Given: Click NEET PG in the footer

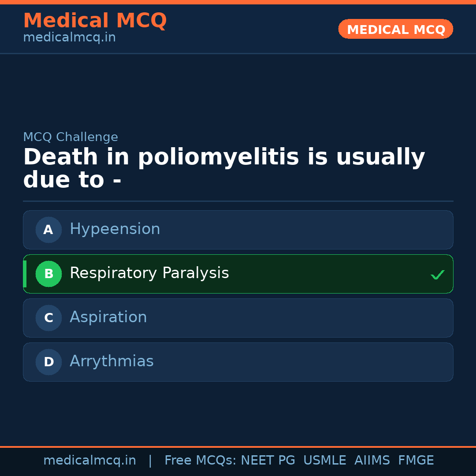Looking at the screenshot, I should pos(268,461).
